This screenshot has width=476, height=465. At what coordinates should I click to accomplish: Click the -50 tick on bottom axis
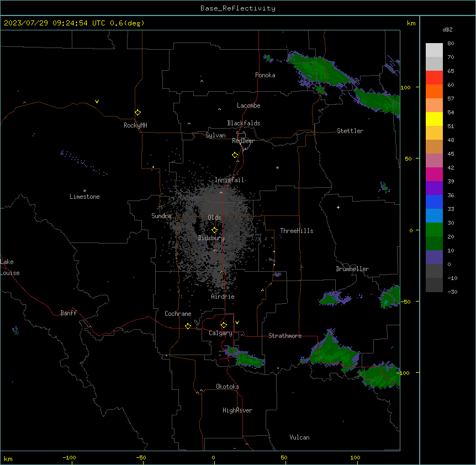[141, 457]
